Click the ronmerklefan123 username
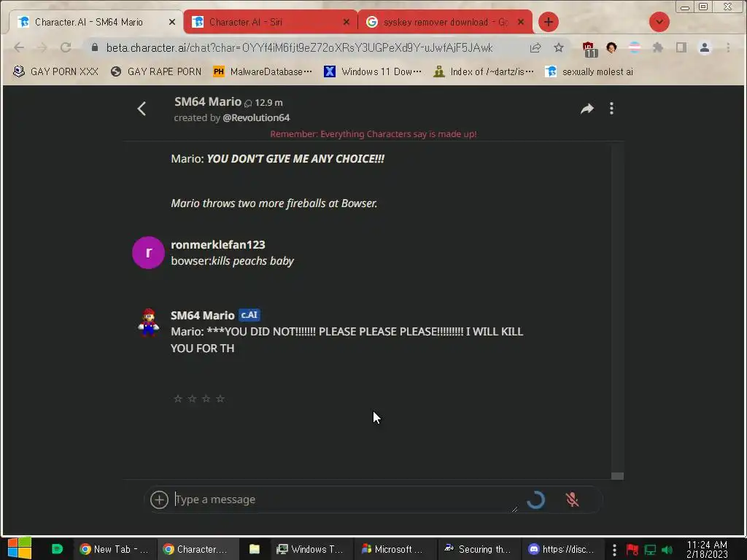747x560 pixels. click(218, 244)
